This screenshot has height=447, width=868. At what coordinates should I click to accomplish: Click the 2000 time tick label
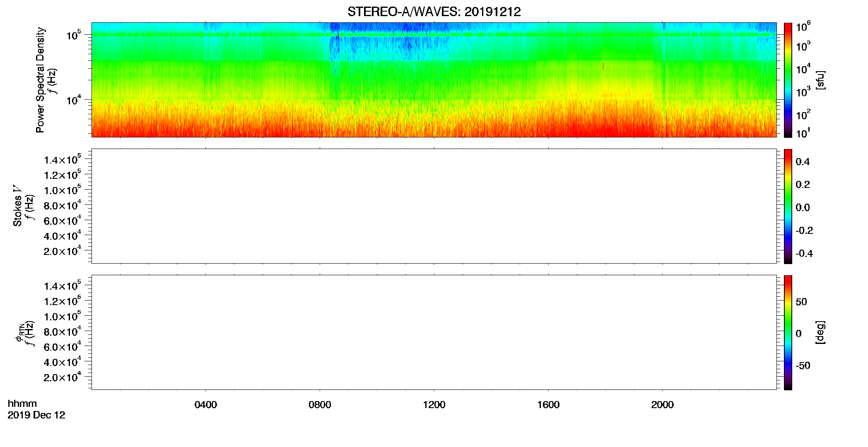pyautogui.click(x=662, y=405)
